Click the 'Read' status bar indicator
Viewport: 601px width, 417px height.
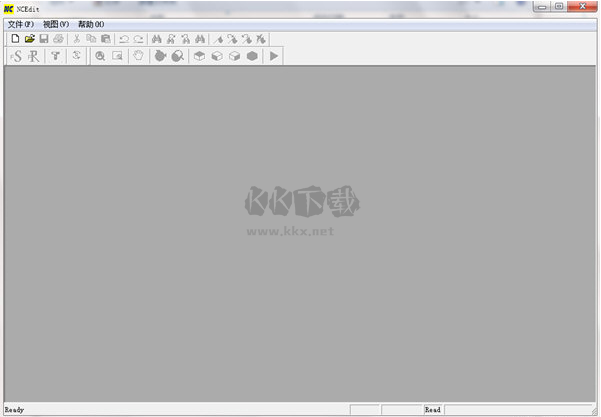tap(433, 410)
